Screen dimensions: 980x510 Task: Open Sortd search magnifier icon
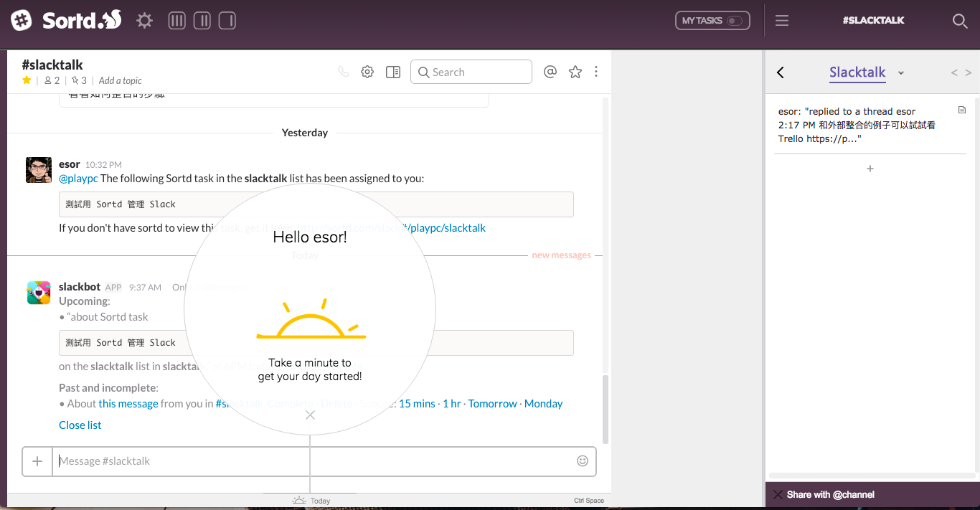point(960,21)
